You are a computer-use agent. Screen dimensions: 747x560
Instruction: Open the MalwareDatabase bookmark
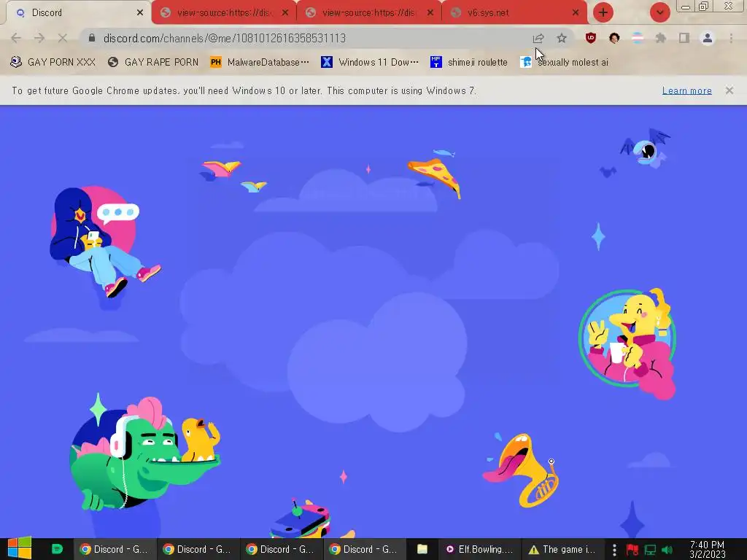(260, 62)
